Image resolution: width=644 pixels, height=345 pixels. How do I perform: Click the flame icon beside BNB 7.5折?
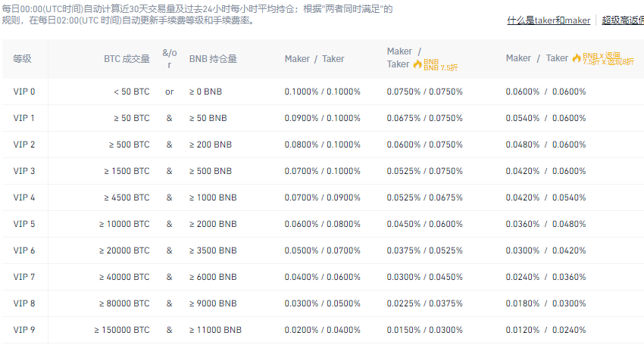(x=417, y=64)
